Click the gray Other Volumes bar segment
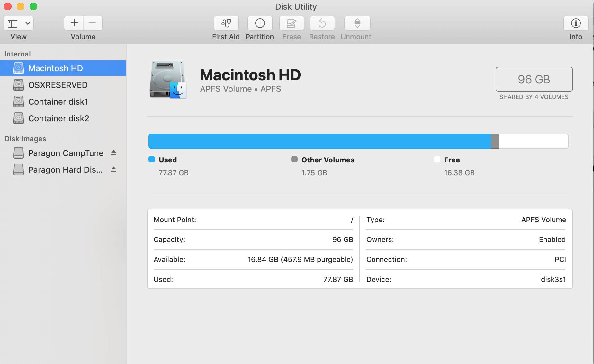Screen dimensions: 594x364 [x=495, y=141]
